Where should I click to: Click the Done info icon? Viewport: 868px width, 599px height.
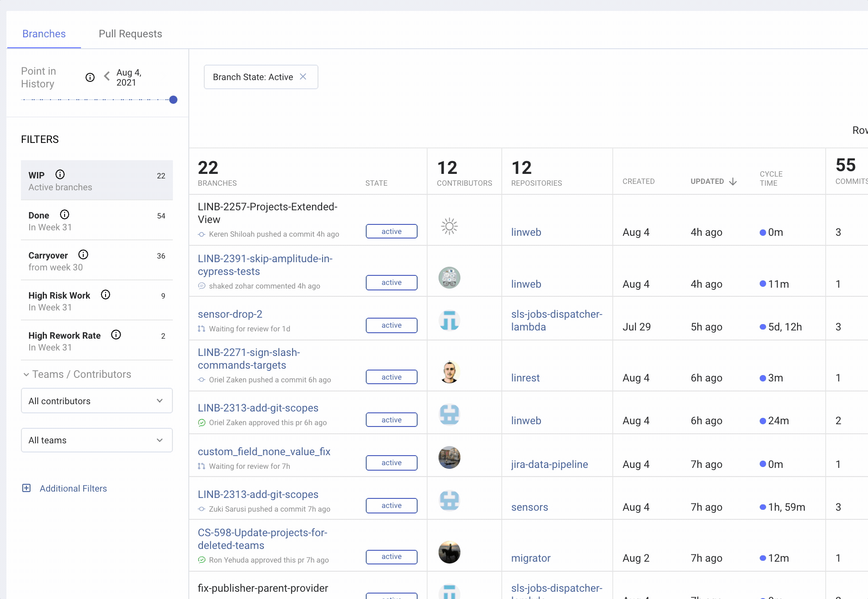(x=65, y=214)
